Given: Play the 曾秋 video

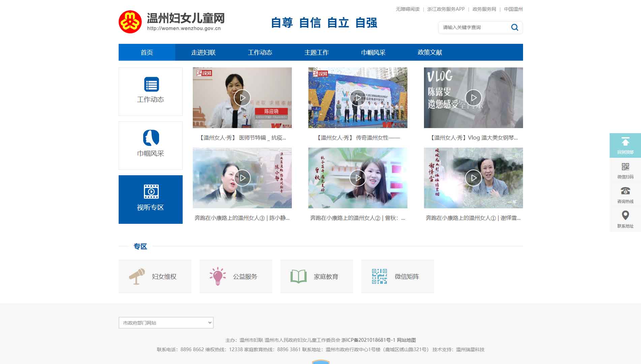Looking at the screenshot, I should [x=358, y=178].
